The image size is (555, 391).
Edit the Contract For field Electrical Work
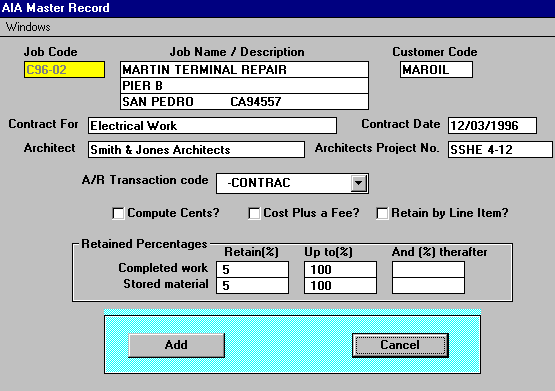[212, 126]
